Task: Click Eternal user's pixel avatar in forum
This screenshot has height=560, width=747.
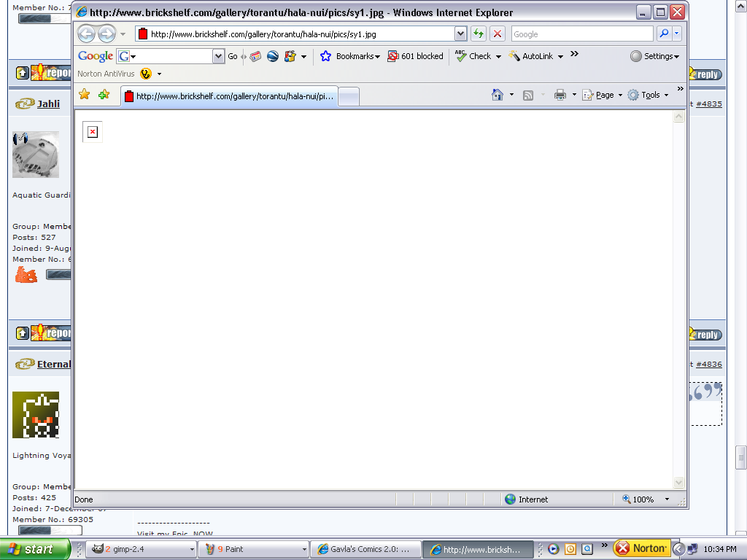Action: point(36,415)
